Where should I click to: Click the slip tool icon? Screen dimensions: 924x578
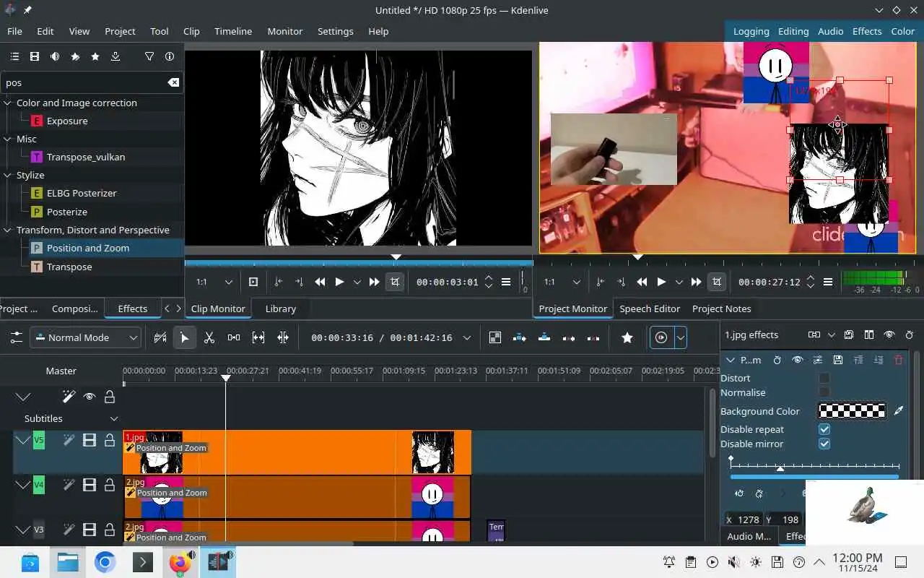click(258, 337)
